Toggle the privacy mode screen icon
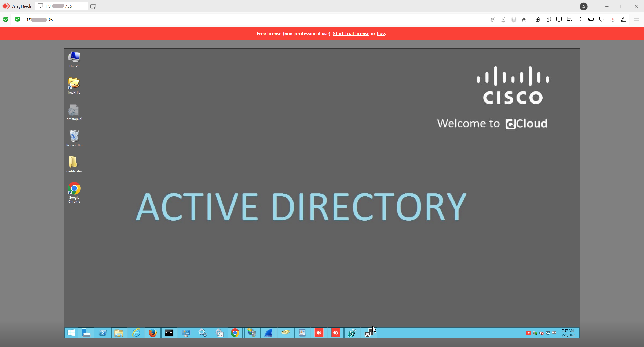 [x=492, y=19]
